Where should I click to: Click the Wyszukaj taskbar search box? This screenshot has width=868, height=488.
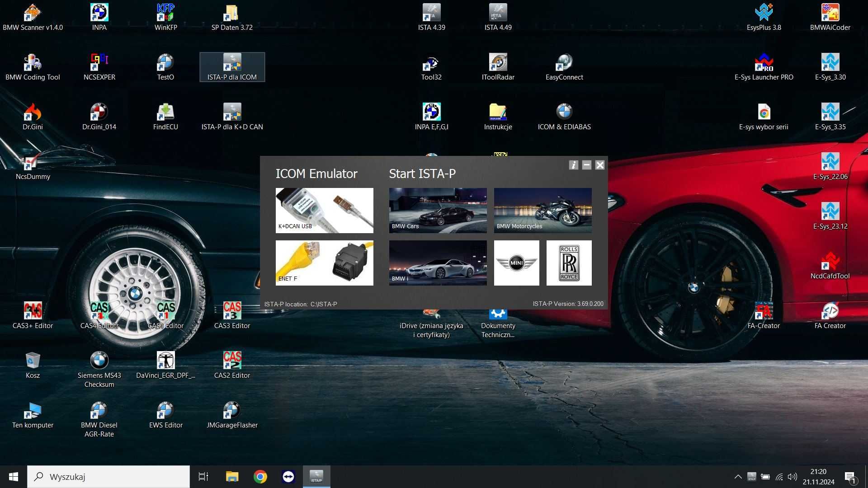[108, 477]
